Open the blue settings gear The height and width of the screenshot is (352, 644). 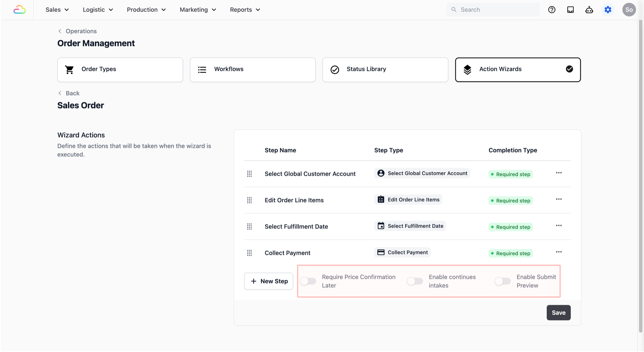(608, 10)
